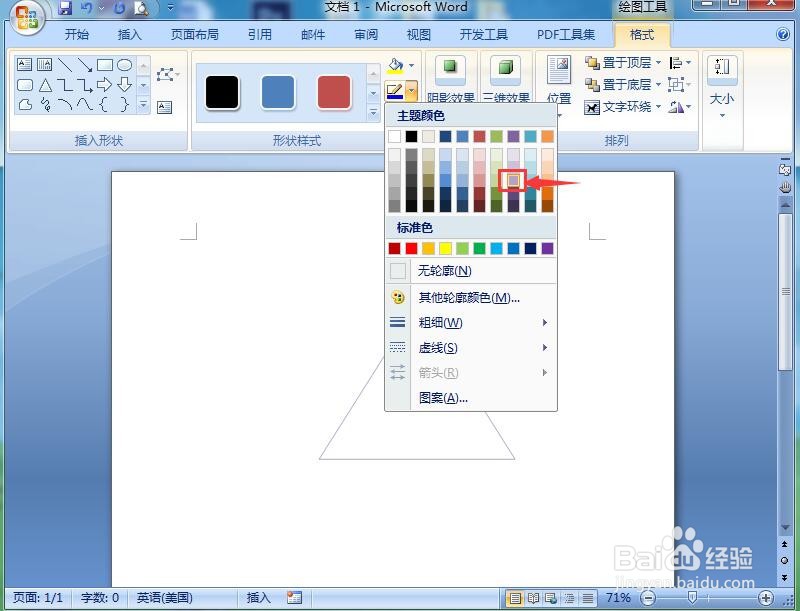Image resolution: width=800 pixels, height=611 pixels.
Task: Click the macro recording status icon
Action: click(294, 597)
